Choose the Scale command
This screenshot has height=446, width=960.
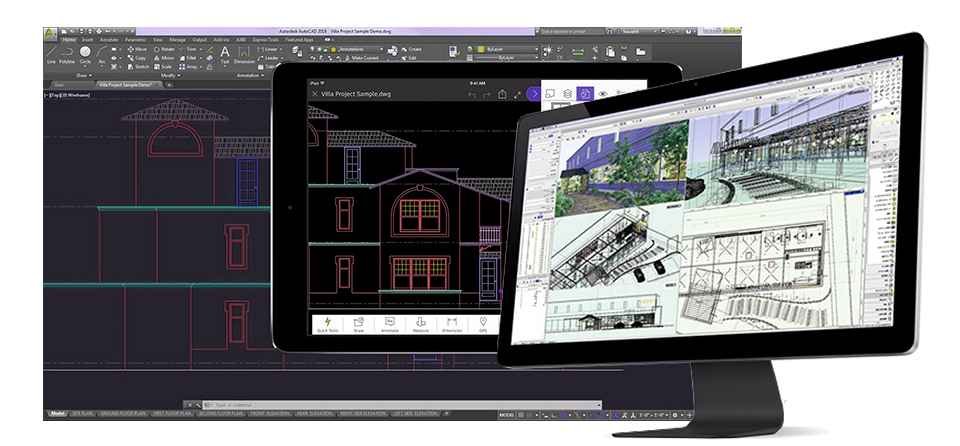tap(163, 66)
